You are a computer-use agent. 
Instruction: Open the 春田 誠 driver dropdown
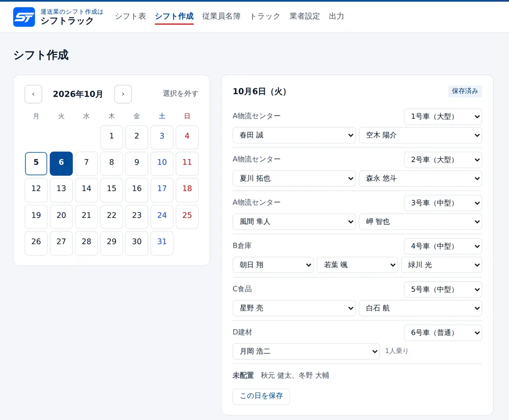(x=294, y=135)
